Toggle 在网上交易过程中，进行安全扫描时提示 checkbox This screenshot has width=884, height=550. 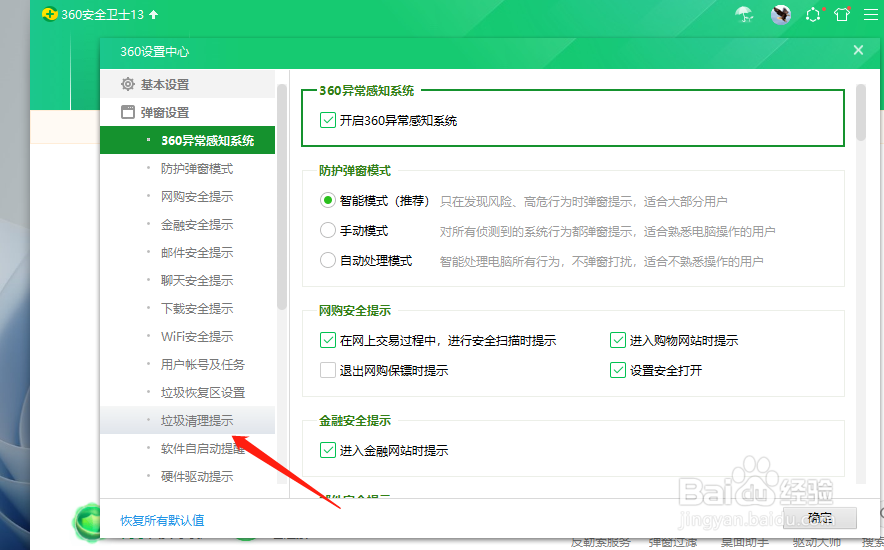click(x=328, y=340)
